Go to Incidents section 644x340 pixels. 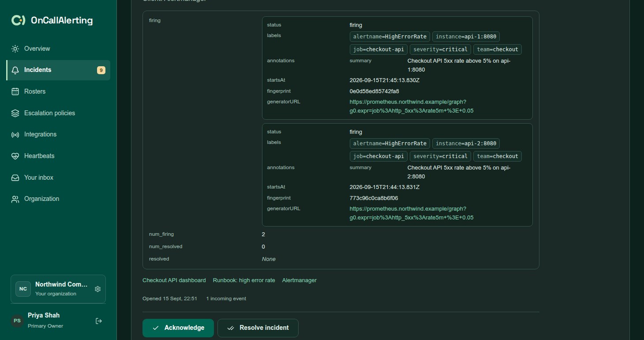(58, 70)
